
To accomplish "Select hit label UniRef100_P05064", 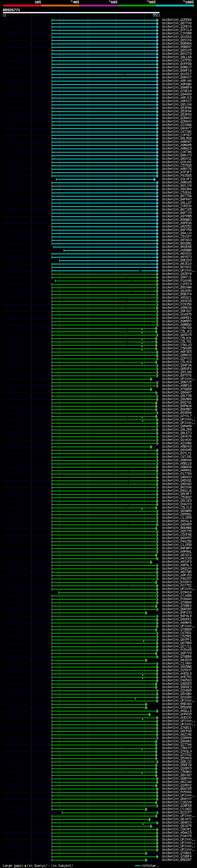I will point(177,792).
